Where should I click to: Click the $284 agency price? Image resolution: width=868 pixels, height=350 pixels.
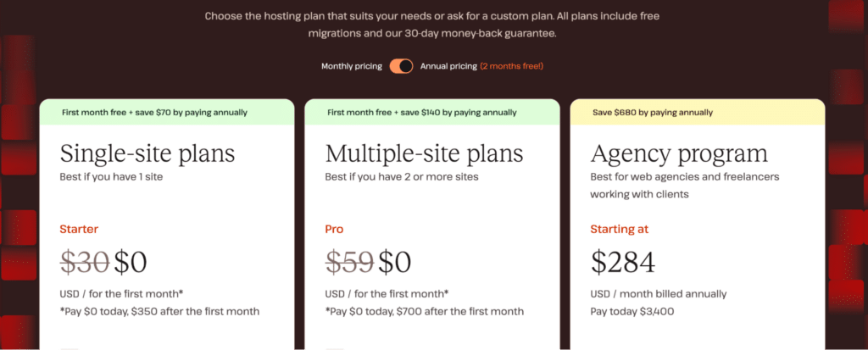click(623, 262)
